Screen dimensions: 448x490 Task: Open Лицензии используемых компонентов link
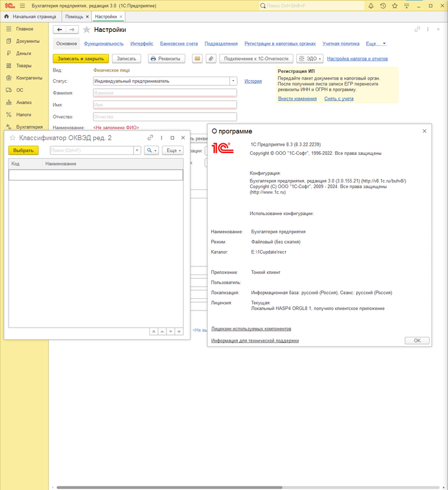[x=252, y=329]
